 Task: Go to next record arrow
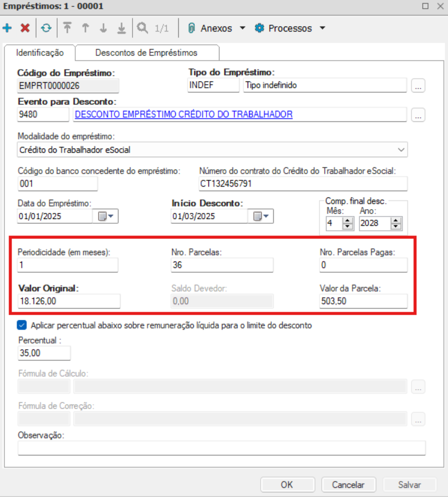[x=103, y=28]
